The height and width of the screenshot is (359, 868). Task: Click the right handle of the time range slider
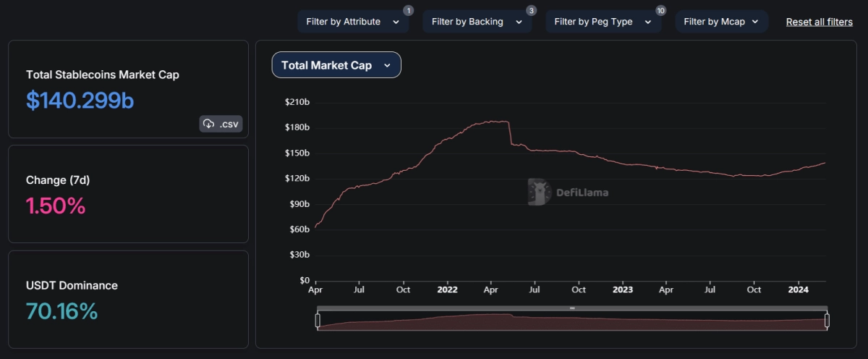point(827,321)
